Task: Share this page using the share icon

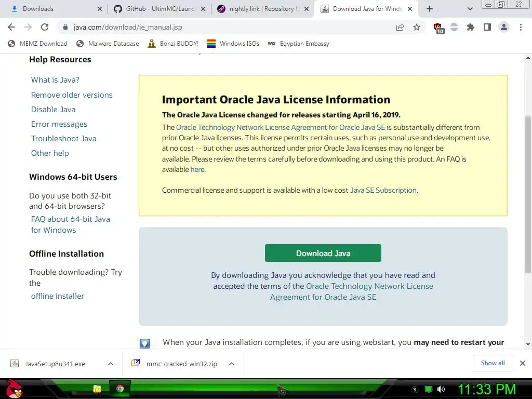Action: (x=400, y=27)
